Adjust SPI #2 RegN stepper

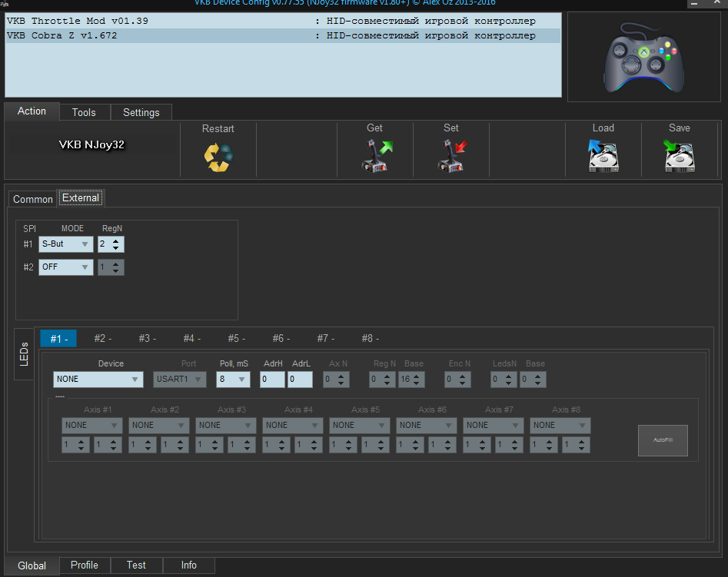111,267
